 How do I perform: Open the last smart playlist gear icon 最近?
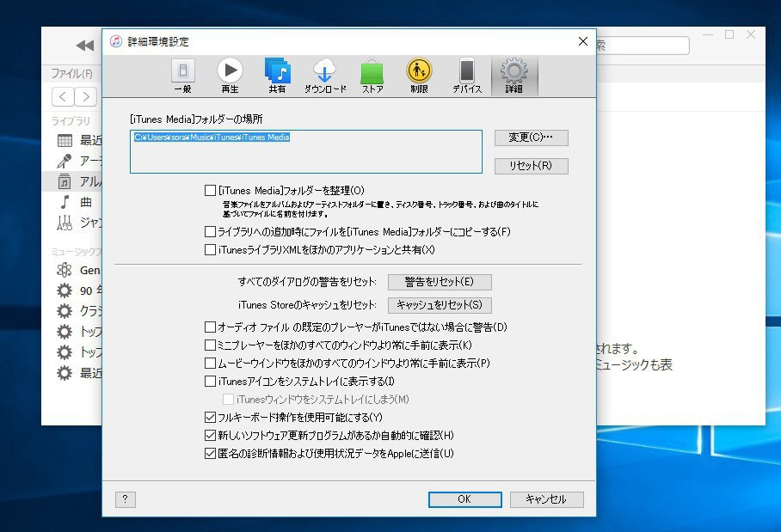pos(65,373)
